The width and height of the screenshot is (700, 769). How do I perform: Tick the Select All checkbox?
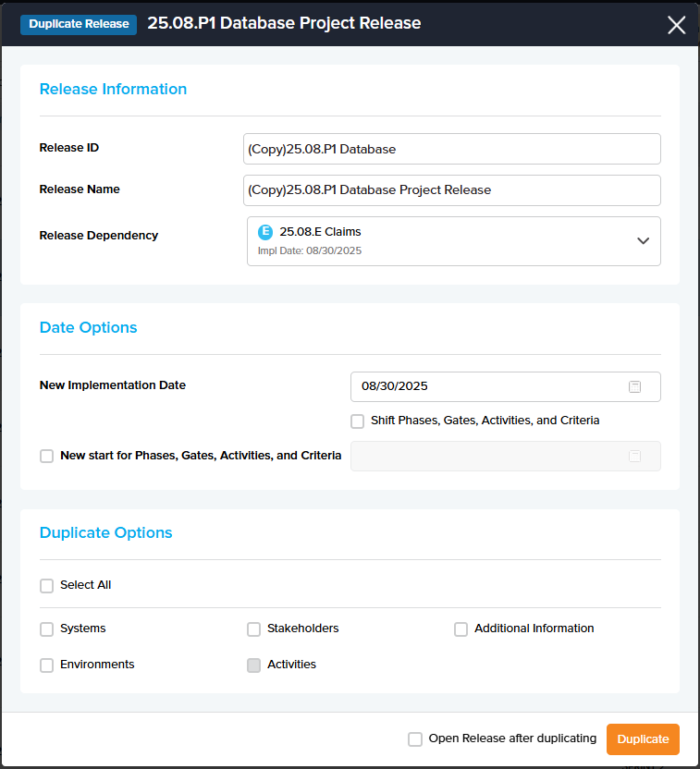coord(47,586)
